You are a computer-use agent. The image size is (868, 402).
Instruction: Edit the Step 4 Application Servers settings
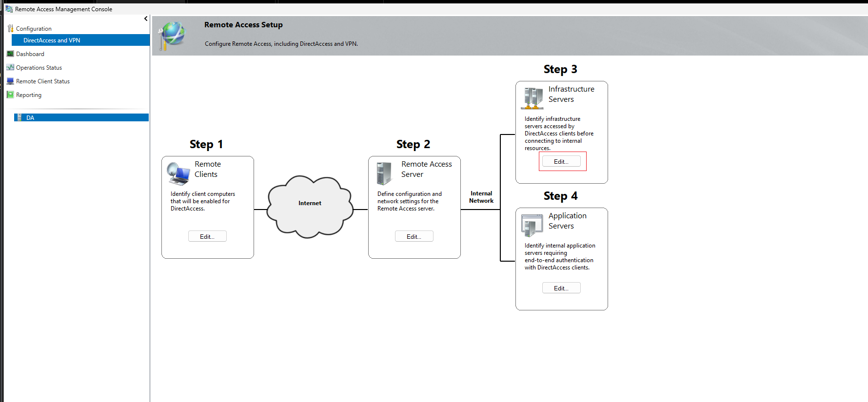coord(561,288)
